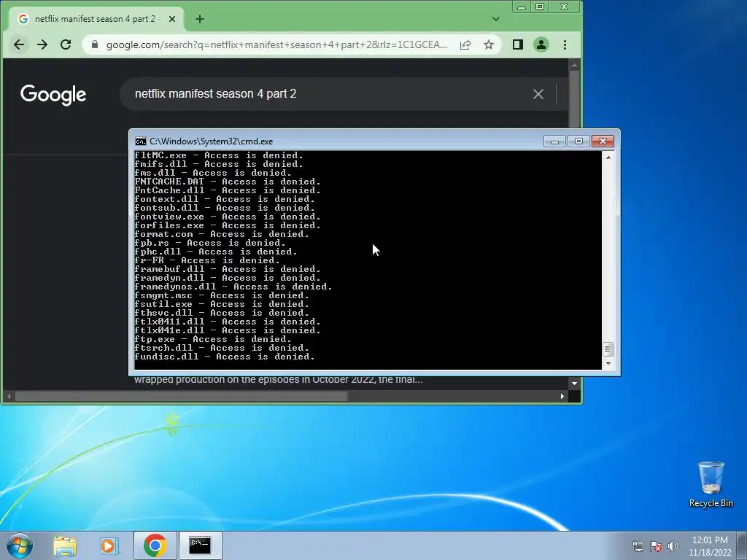Click Show desktop button at taskbar end

[x=742, y=545]
